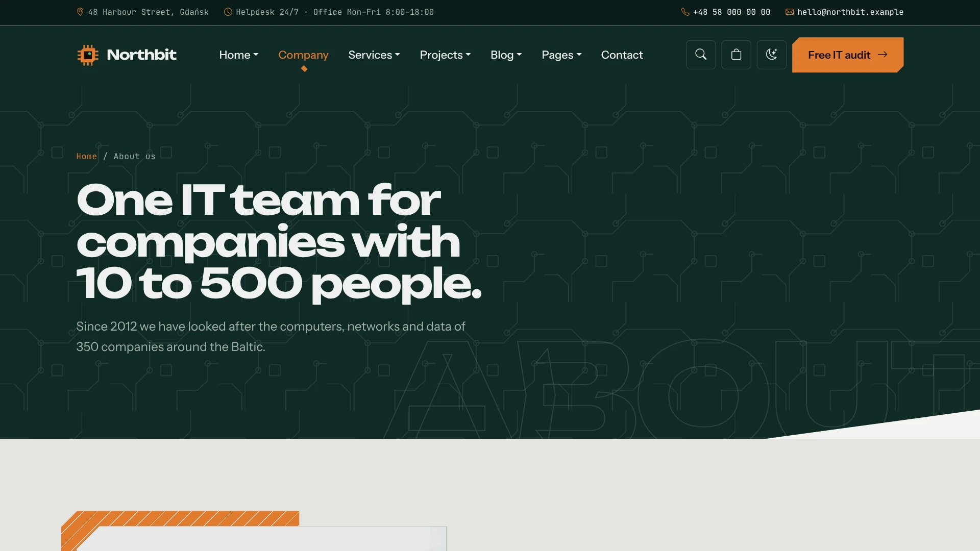Open the search icon in the header
The width and height of the screenshot is (980, 551).
(701, 55)
